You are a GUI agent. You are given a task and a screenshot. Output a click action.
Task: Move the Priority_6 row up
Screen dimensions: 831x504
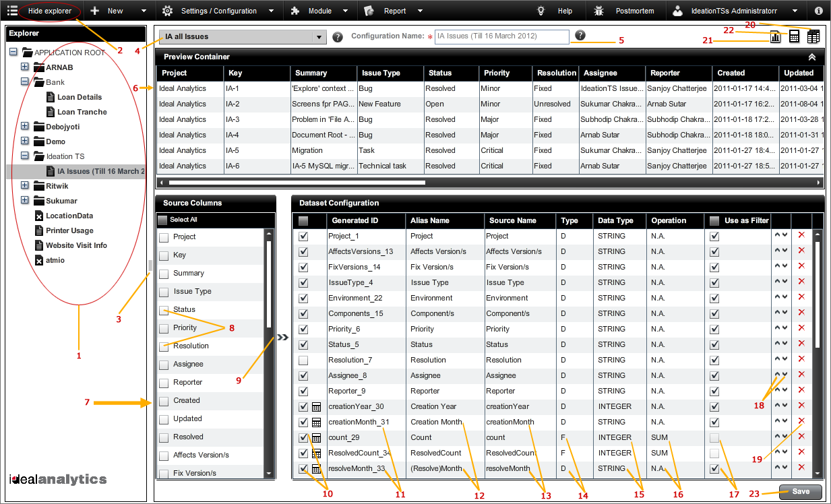pos(777,329)
